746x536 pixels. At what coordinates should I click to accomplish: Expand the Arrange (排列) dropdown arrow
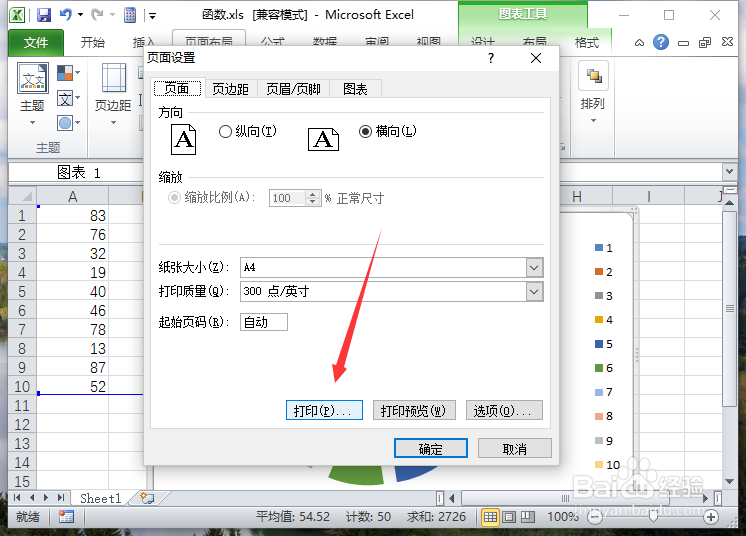pos(593,121)
